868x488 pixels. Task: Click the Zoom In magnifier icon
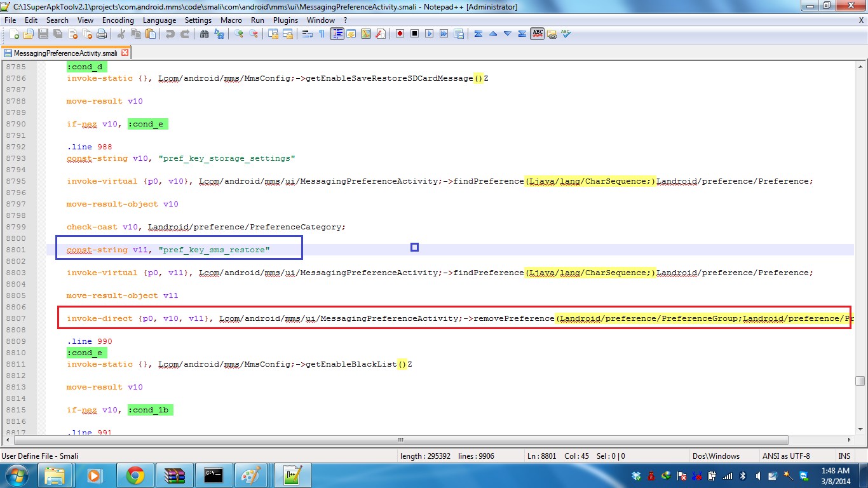(x=238, y=34)
